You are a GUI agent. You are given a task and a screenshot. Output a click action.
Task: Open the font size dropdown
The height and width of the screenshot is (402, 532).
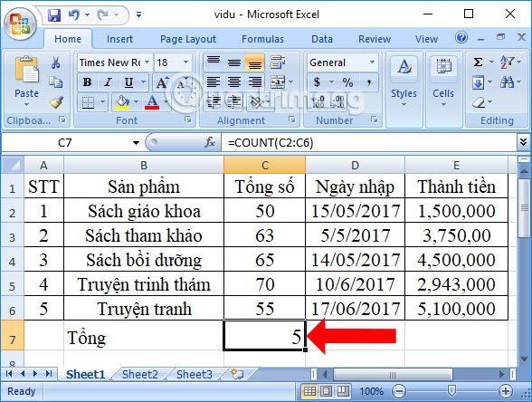coord(186,62)
